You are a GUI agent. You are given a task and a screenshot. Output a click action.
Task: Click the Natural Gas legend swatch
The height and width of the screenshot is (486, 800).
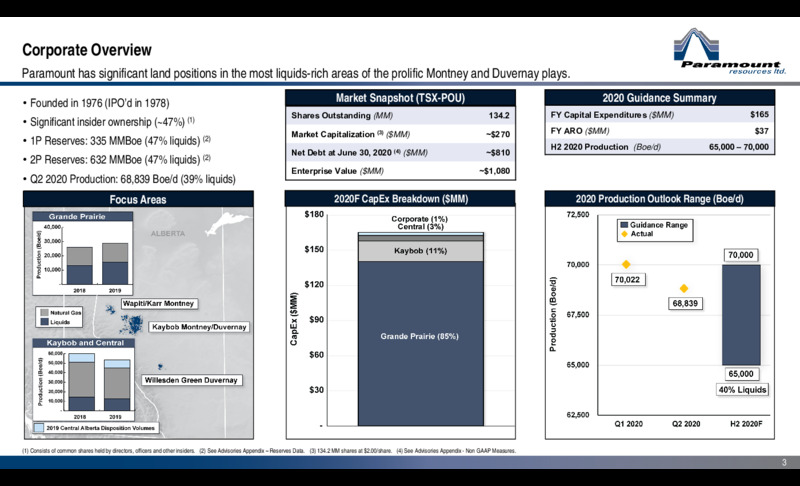(x=44, y=313)
